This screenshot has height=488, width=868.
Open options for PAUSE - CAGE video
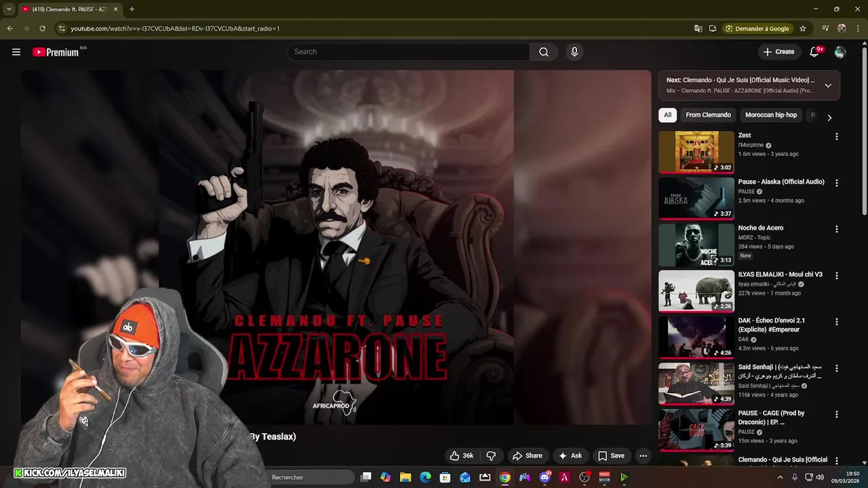click(836, 414)
